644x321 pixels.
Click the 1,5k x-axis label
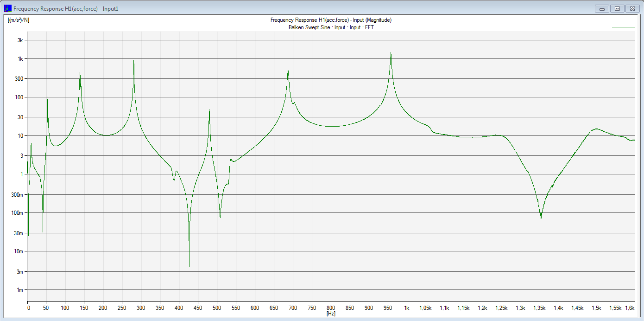[597, 308]
